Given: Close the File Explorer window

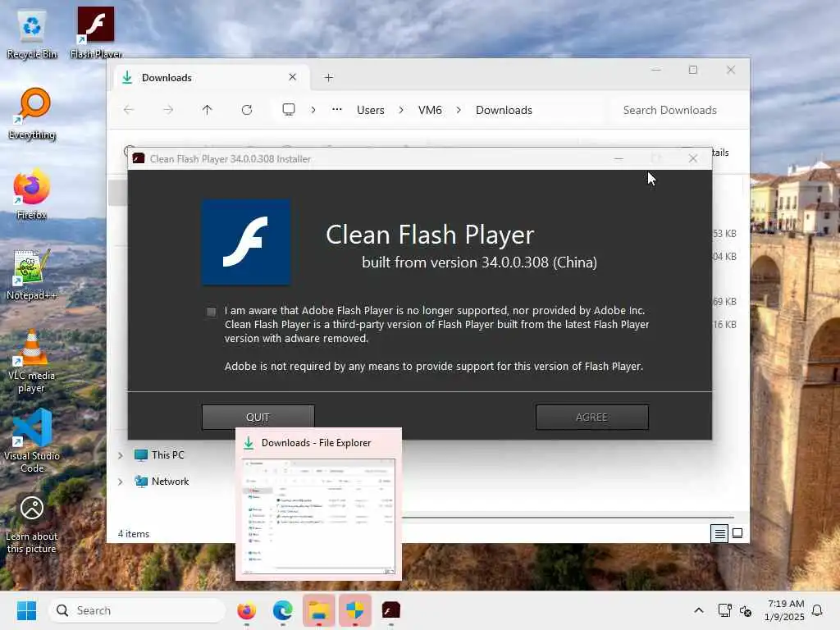Looking at the screenshot, I should 731,70.
